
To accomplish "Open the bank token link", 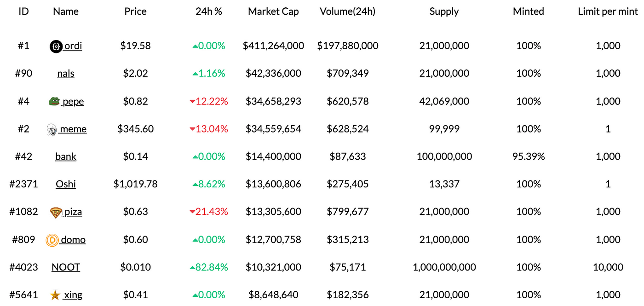I will coord(66,156).
